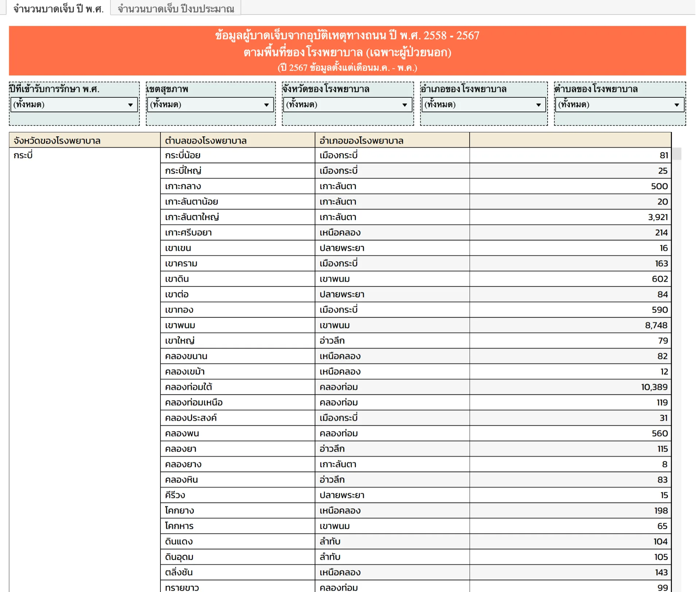Select the เขาต่อ subdistrict row
700x592 pixels.
tap(238, 294)
